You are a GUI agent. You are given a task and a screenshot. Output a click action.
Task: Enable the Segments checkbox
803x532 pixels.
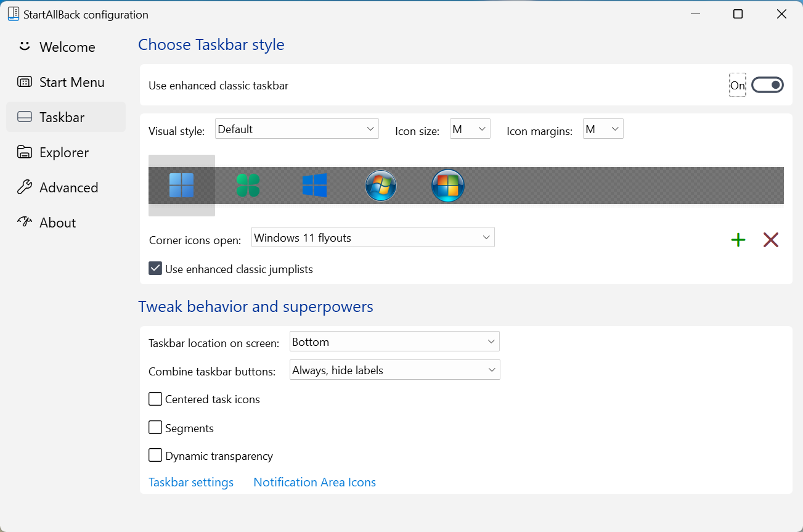tap(155, 427)
